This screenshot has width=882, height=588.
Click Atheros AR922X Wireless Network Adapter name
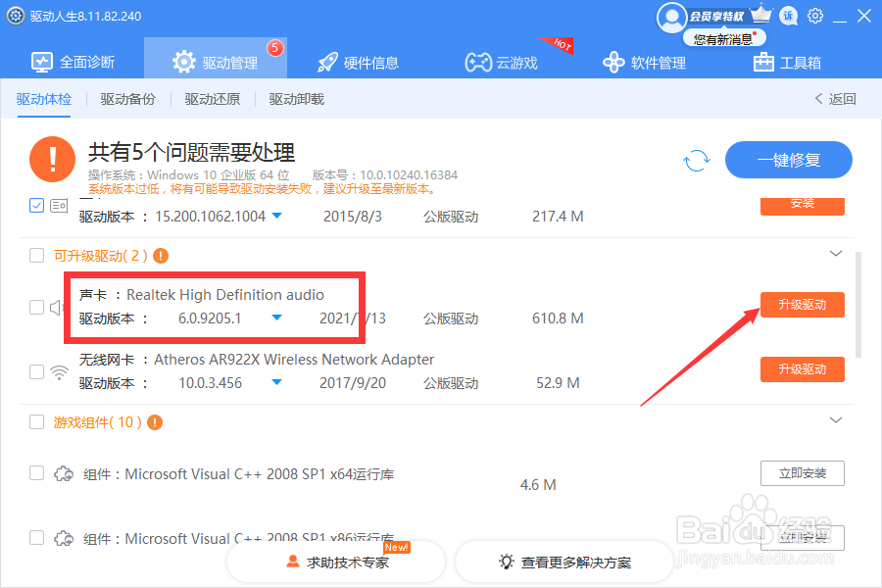(x=294, y=360)
